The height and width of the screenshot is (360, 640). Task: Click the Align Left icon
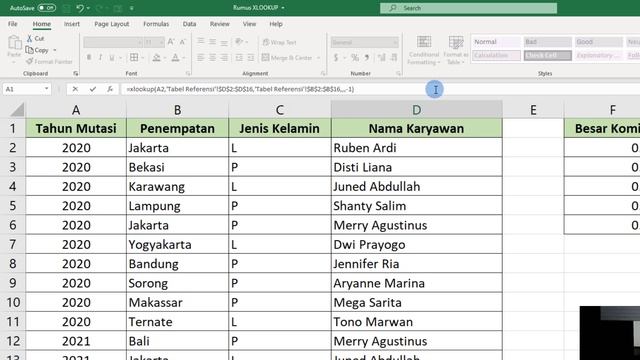point(200,58)
